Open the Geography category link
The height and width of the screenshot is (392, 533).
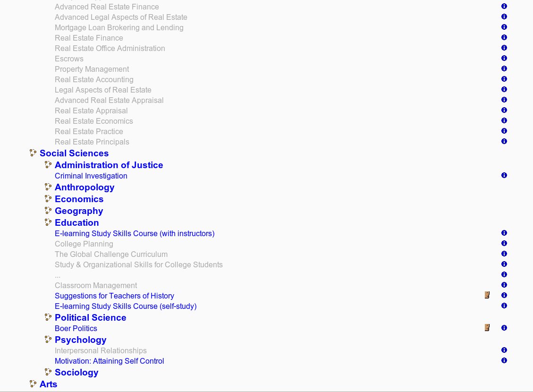point(79,211)
